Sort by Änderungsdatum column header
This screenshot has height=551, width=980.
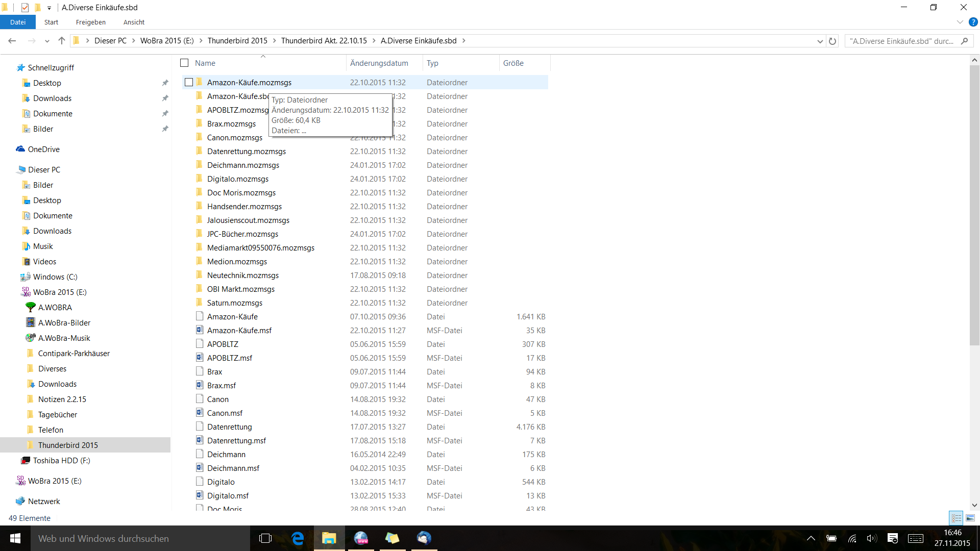tap(379, 63)
